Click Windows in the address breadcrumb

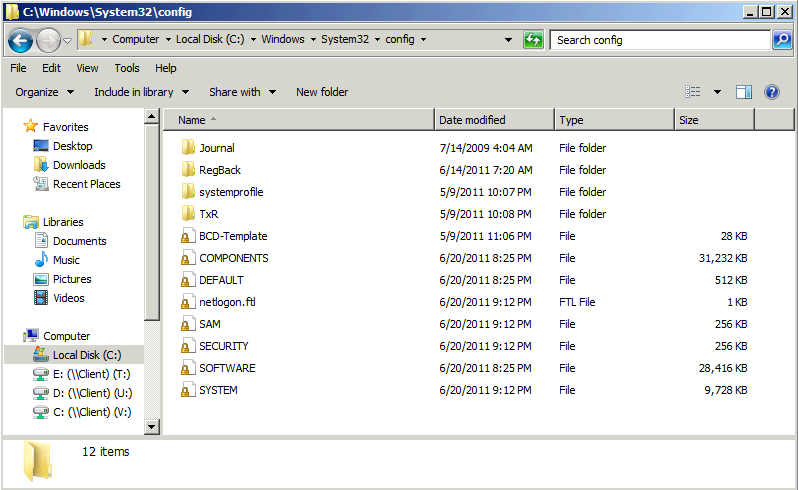coord(283,39)
